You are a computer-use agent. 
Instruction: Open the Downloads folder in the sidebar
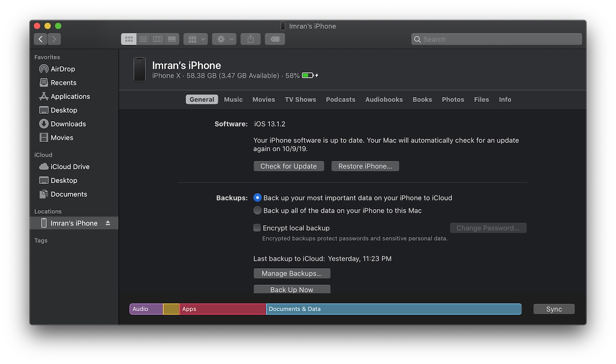pyautogui.click(x=67, y=124)
